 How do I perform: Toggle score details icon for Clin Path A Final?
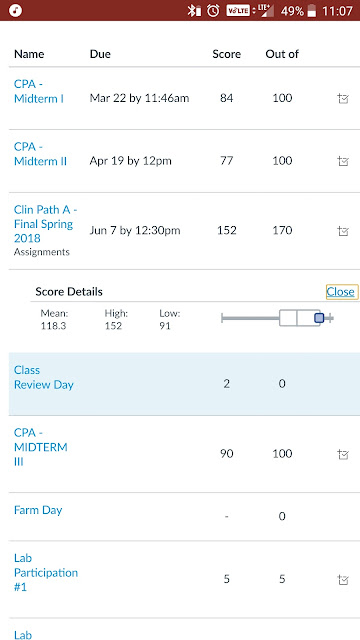[x=343, y=231]
